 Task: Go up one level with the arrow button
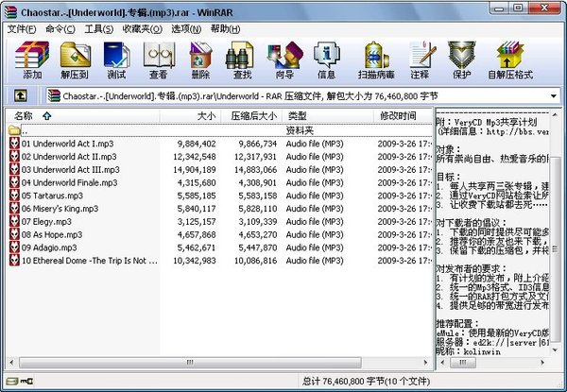[x=21, y=96]
